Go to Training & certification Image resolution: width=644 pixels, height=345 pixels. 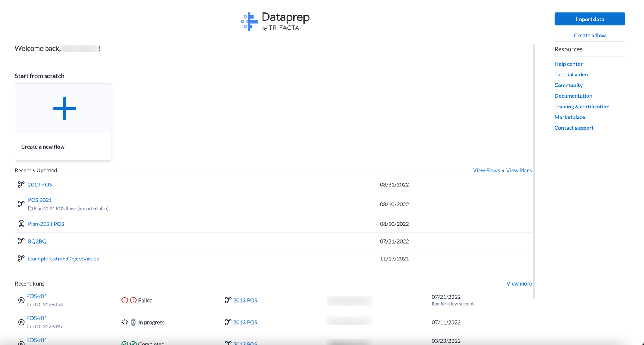coord(582,107)
